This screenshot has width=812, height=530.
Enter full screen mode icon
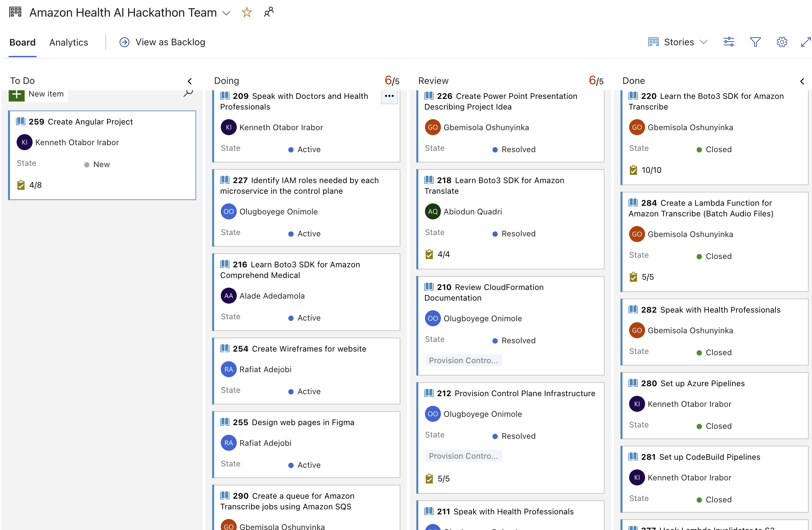tap(806, 42)
